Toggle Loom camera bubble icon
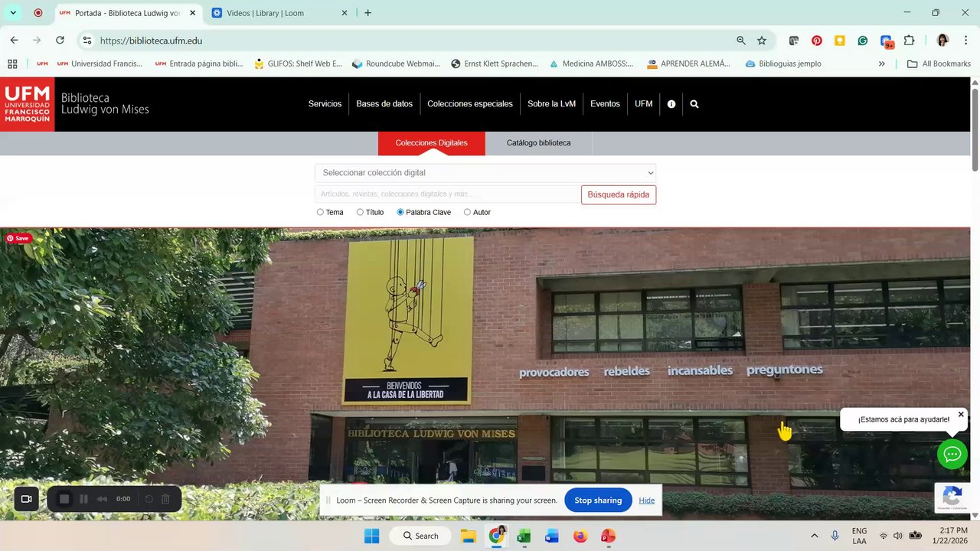 pyautogui.click(x=26, y=499)
